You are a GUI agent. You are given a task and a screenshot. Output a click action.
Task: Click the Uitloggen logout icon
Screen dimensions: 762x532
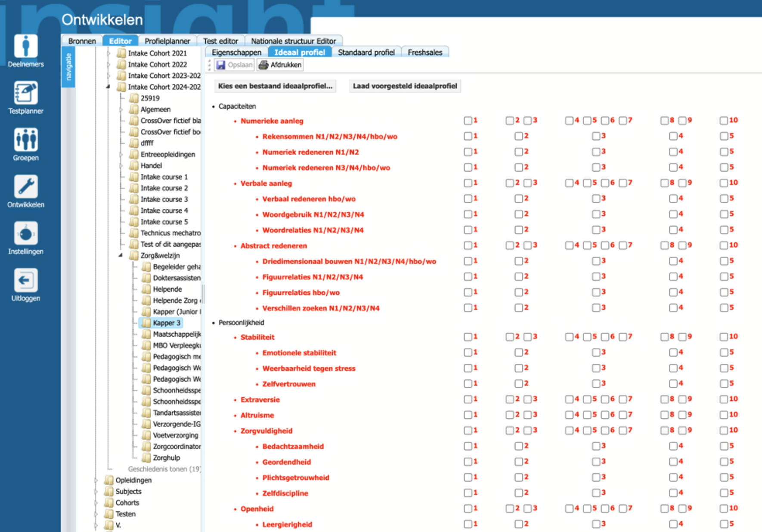click(26, 281)
